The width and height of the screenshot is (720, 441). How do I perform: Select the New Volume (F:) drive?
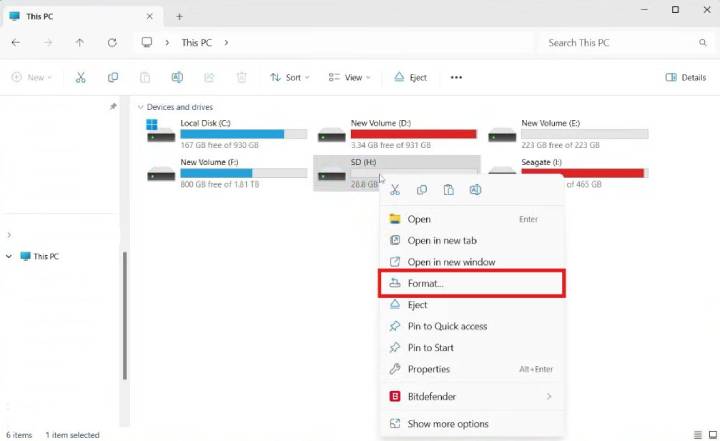tap(226, 173)
